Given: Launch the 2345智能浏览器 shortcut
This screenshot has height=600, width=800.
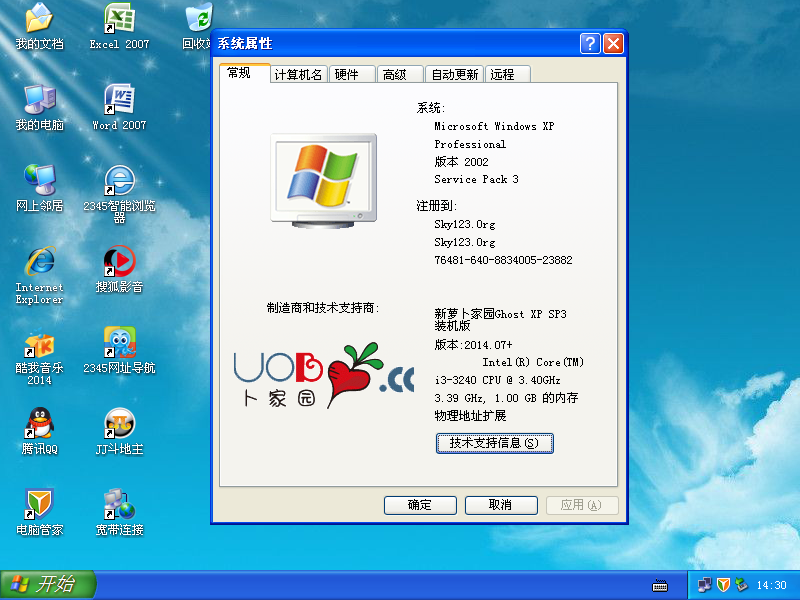Looking at the screenshot, I should (119, 194).
